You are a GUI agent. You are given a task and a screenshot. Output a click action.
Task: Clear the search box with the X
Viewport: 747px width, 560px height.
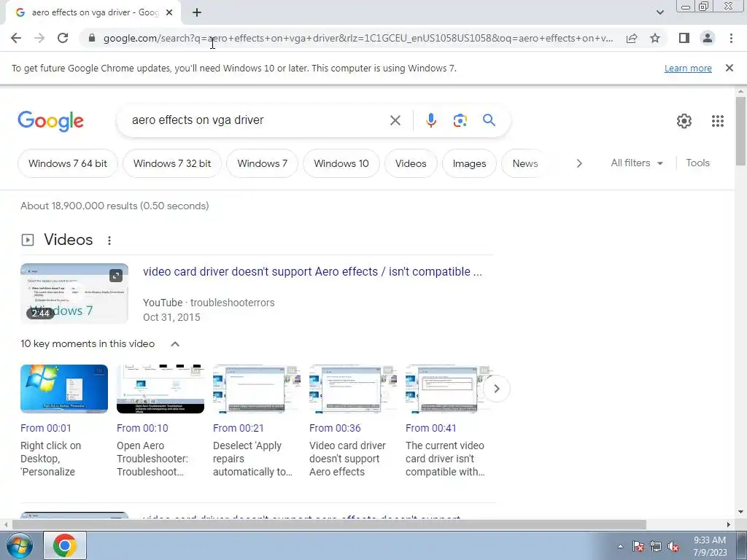[x=395, y=120]
